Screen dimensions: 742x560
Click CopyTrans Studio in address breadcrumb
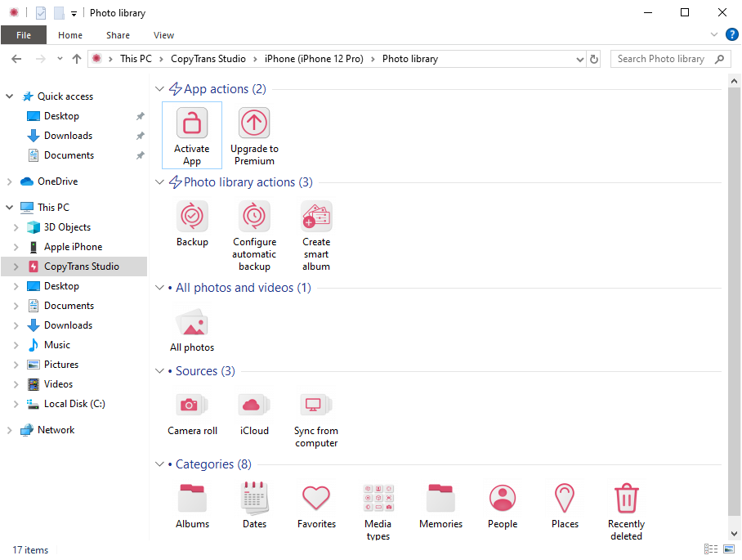point(208,59)
